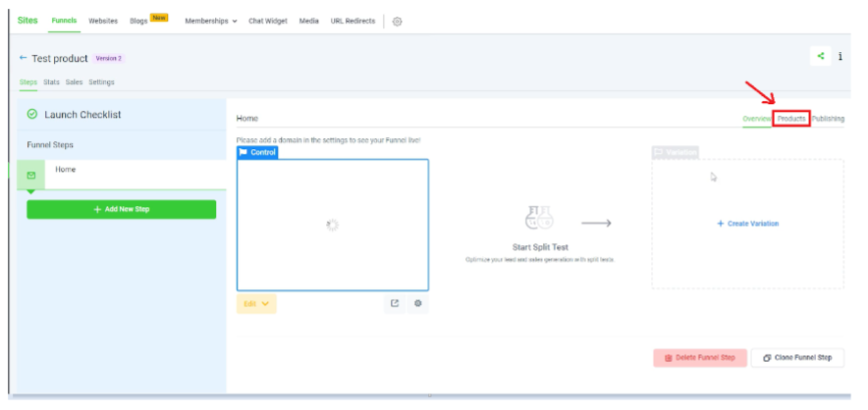Switch to the Products tab
Viewport: 868px width, 410px height.
791,119
